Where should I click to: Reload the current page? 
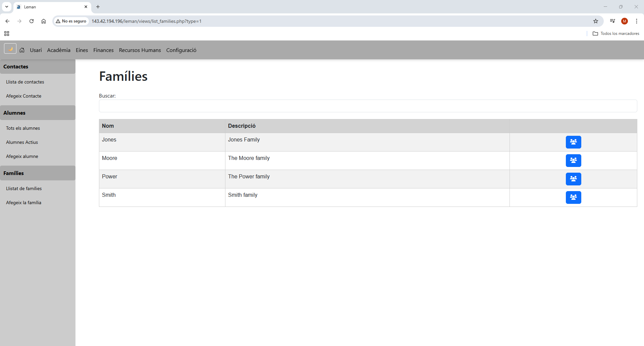pyautogui.click(x=32, y=21)
